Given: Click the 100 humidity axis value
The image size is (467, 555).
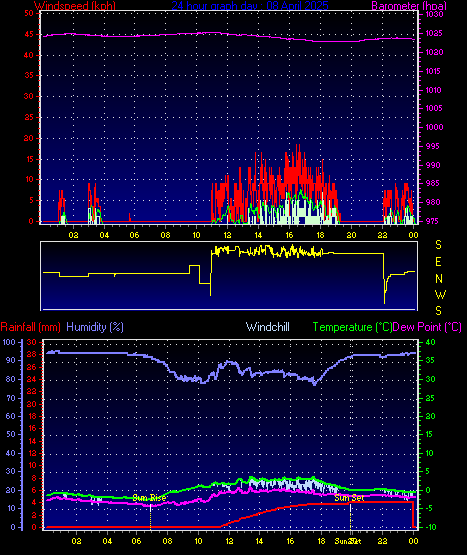Looking at the screenshot, I should pyautogui.click(x=9, y=342).
